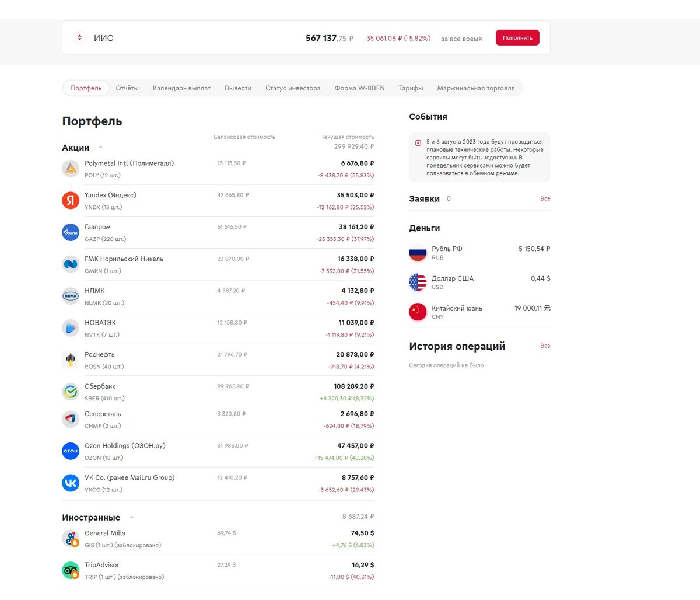The height and width of the screenshot is (600, 700).
Task: Click the Роснефть stock logo
Action: [x=71, y=360]
